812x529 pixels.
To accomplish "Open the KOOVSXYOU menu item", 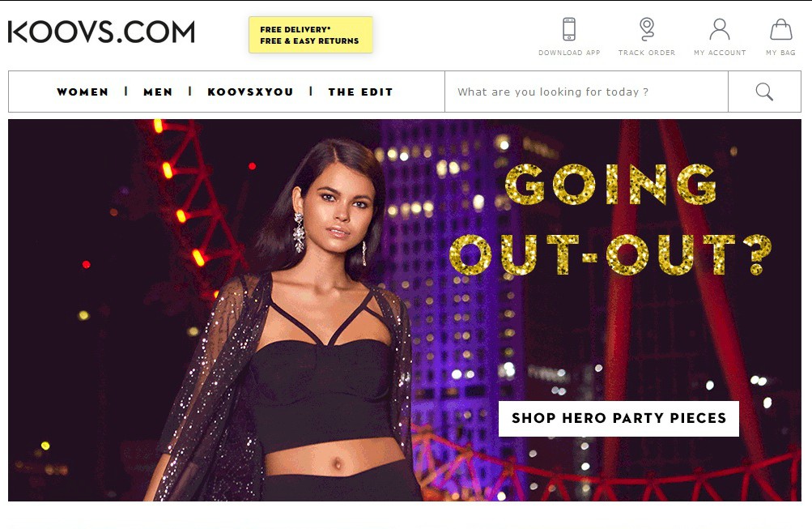I will (x=251, y=92).
